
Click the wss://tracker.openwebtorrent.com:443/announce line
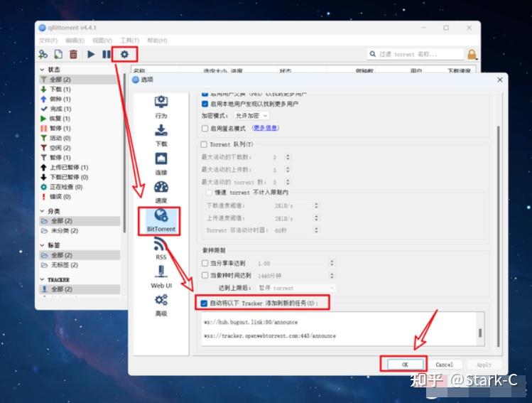point(270,335)
